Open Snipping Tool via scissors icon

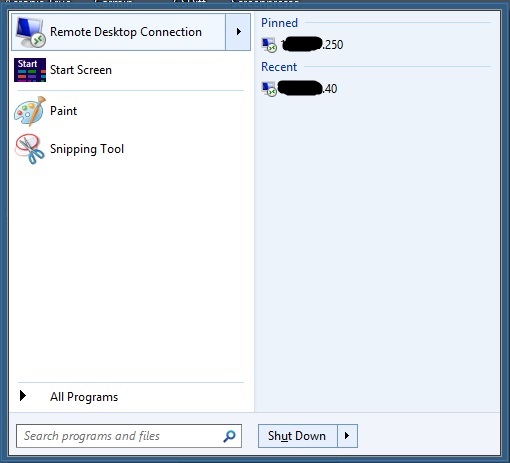[x=29, y=149]
